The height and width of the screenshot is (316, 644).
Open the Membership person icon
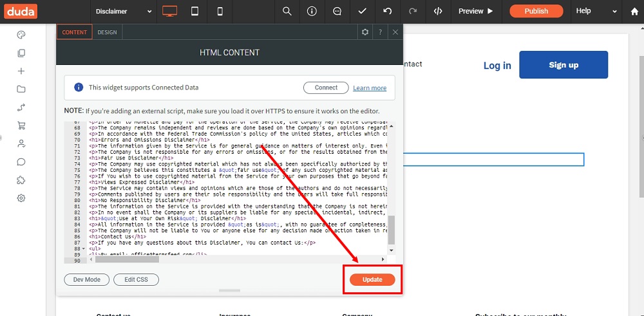(21, 144)
